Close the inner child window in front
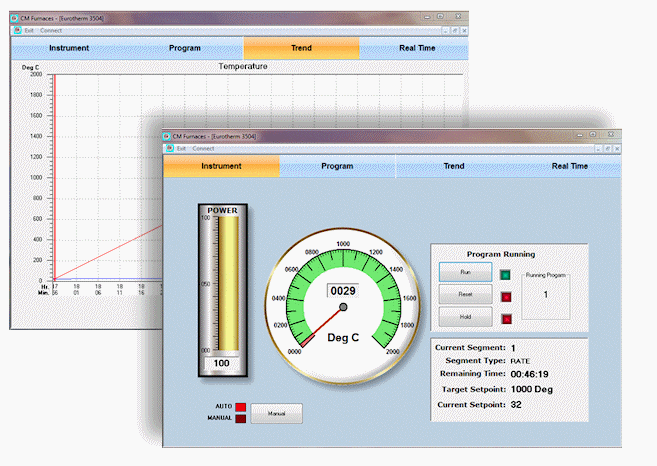657x466 pixels. click(x=617, y=149)
